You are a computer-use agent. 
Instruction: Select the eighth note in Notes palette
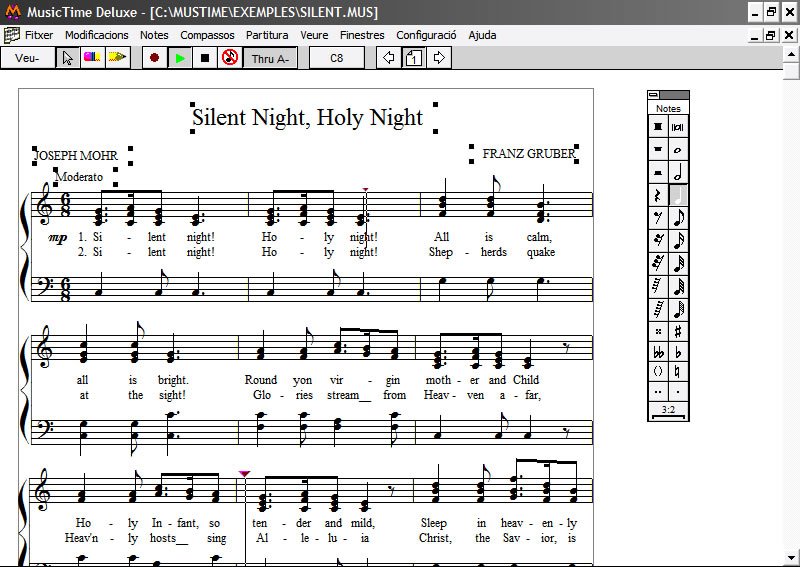678,218
